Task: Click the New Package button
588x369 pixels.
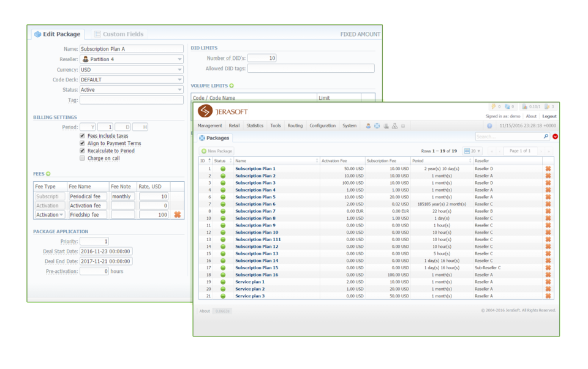Action: tap(217, 151)
